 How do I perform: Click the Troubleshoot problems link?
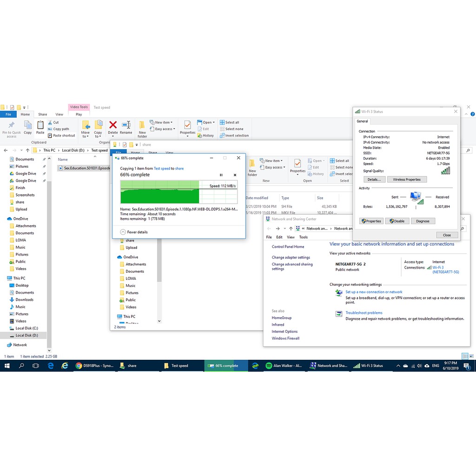(364, 313)
